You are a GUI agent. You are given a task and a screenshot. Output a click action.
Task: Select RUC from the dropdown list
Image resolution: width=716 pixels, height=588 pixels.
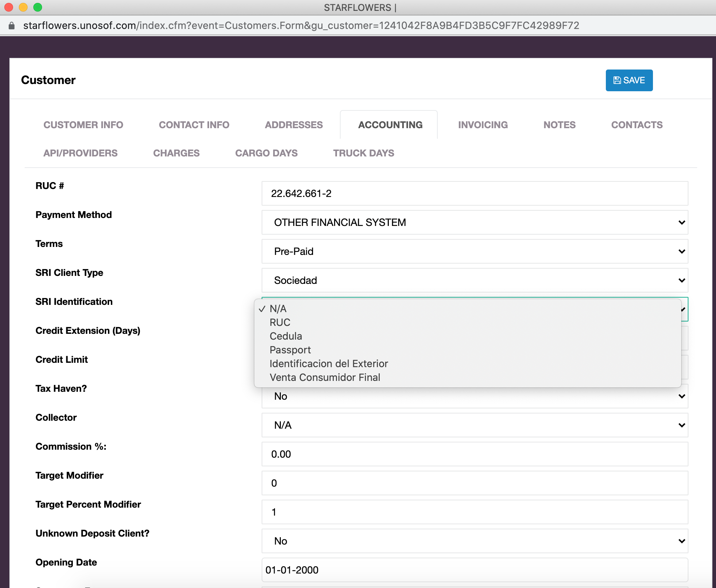[x=280, y=322]
